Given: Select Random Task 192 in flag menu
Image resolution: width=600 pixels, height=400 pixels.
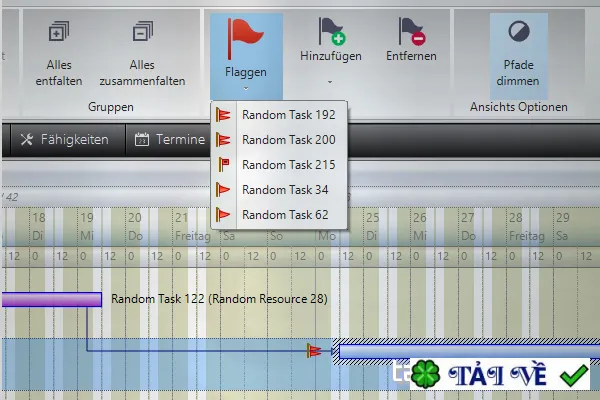Looking at the screenshot, I should point(279,115).
